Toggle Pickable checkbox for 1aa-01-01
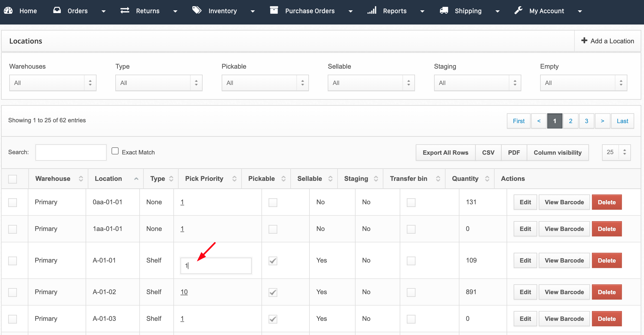Screen dimensions: 644x335 273,229
